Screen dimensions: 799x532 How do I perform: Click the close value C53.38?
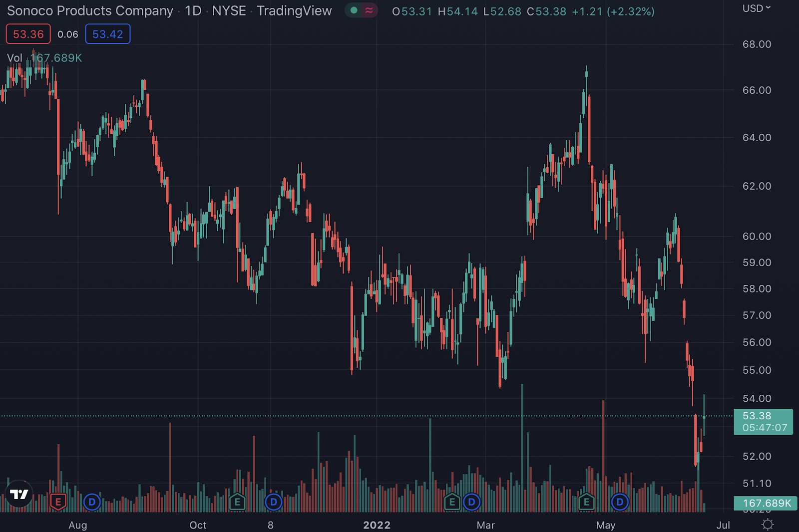(x=547, y=11)
